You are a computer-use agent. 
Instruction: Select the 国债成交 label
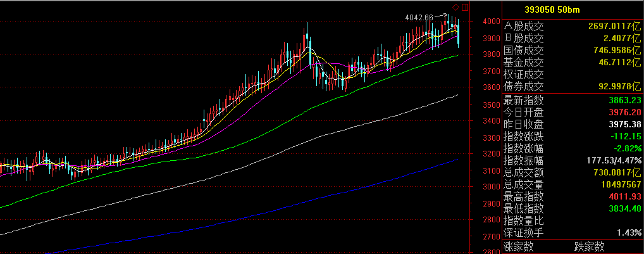click(524, 51)
